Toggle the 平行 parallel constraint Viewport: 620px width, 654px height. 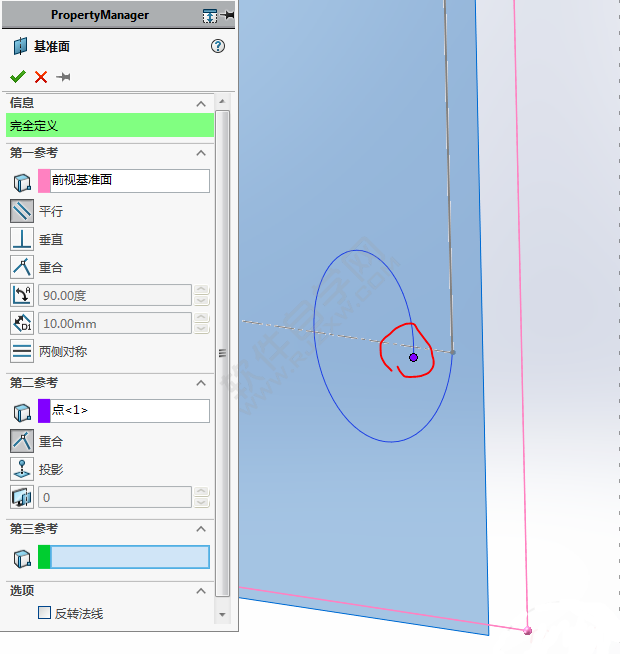point(22,211)
